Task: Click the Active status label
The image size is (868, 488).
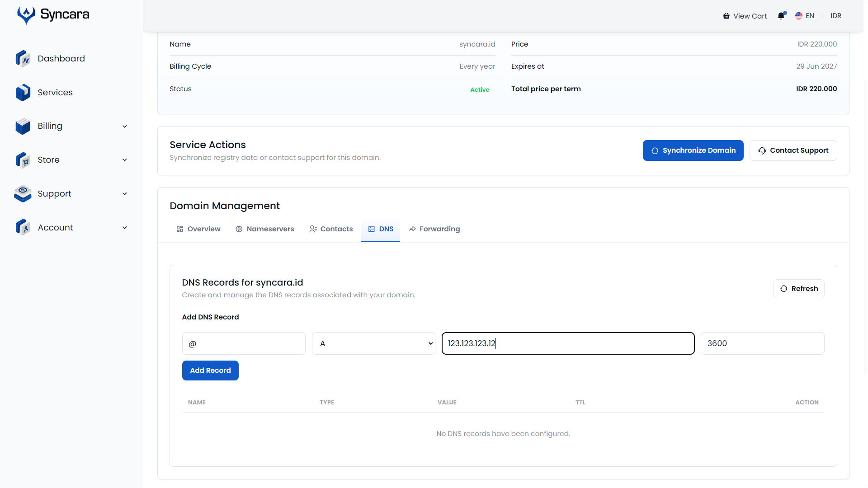Action: 480,89
